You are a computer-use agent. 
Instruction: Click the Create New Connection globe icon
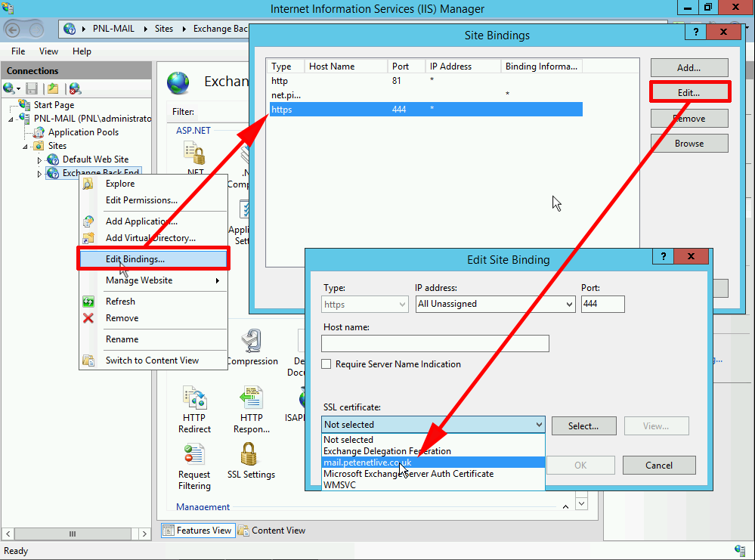tap(8, 88)
